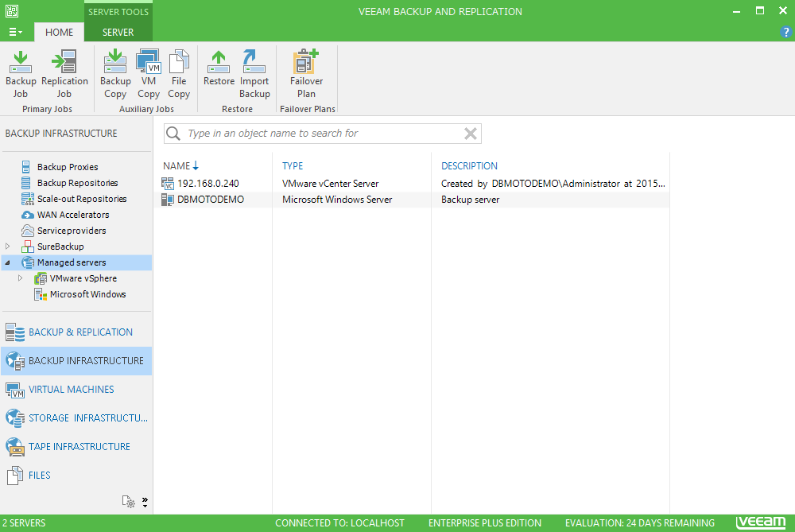Click 'Enterprise Plus Edition' status text

coord(485,523)
